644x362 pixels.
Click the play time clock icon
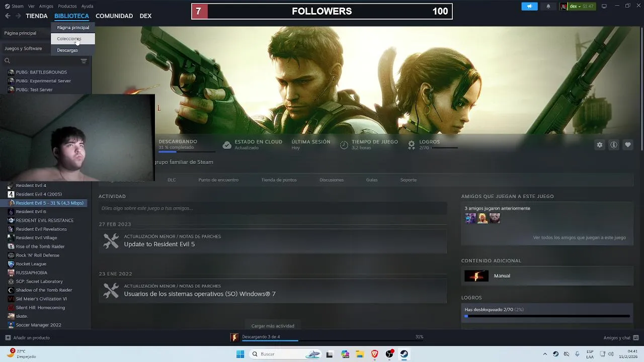tap(344, 145)
